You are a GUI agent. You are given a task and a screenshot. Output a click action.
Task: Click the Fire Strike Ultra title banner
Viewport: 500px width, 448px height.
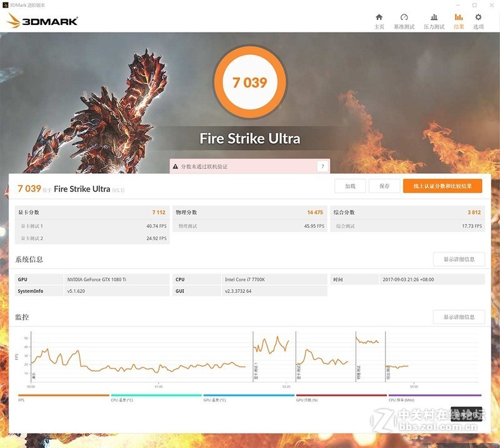point(249,139)
